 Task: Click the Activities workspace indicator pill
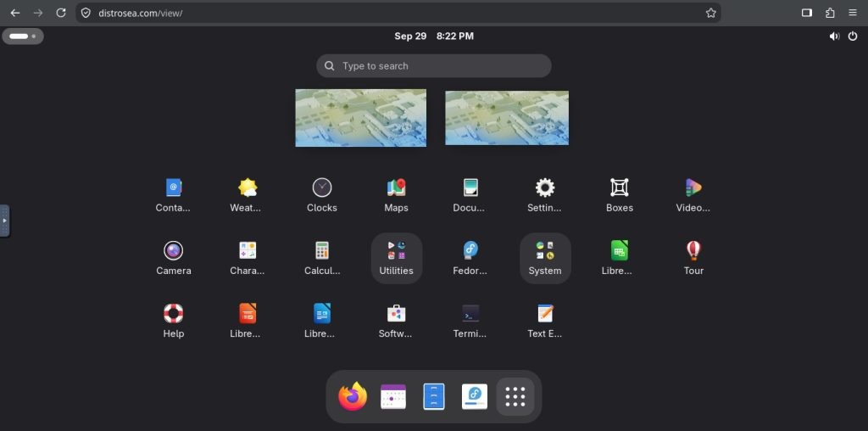[x=23, y=36]
